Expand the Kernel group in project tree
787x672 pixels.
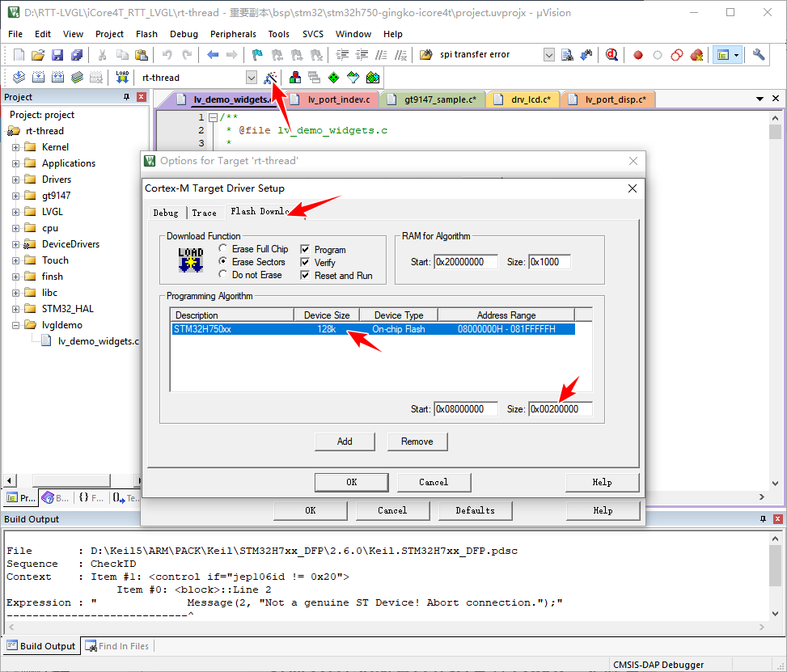15,147
